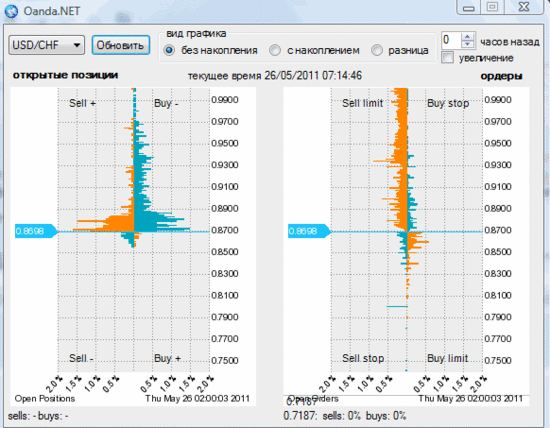Minimize the Oanda.NET window

(x=469, y=7)
